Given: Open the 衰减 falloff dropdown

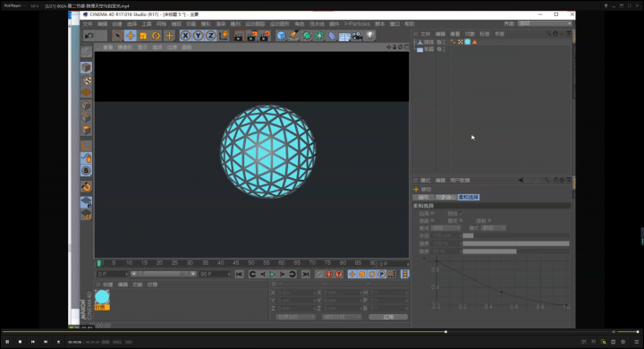Looking at the screenshot, I should [446, 228].
